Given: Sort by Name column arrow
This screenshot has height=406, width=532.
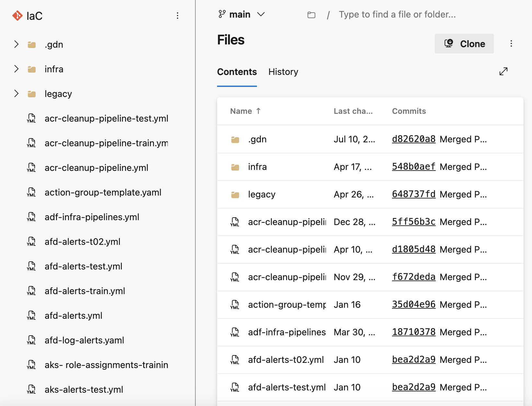Looking at the screenshot, I should [258, 111].
